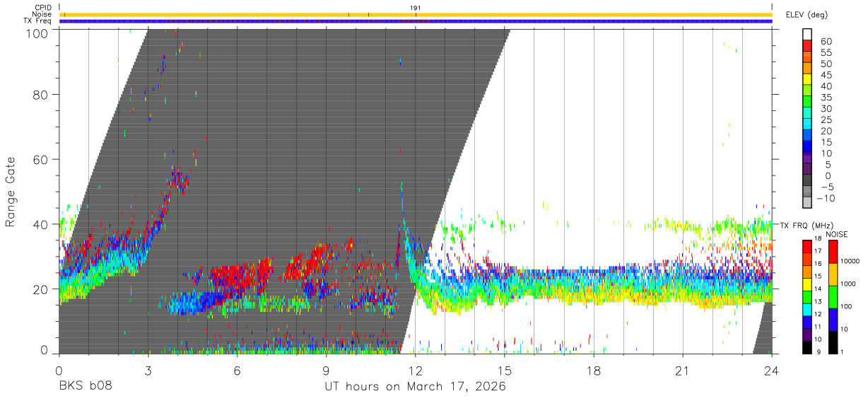Click UT hours axis tick 3

tap(148, 370)
